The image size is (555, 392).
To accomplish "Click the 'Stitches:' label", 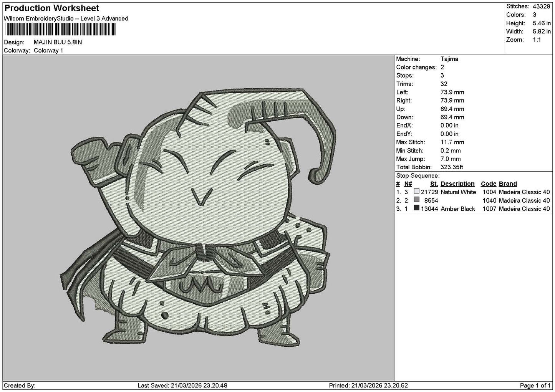I will (518, 6).
